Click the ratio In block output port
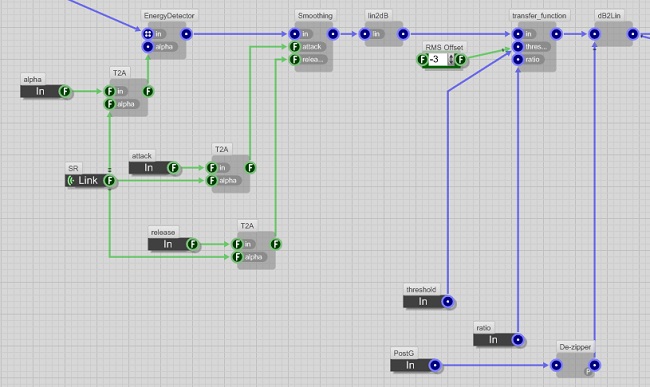Screen dimensions: 650x387 pyautogui.click(x=518, y=340)
